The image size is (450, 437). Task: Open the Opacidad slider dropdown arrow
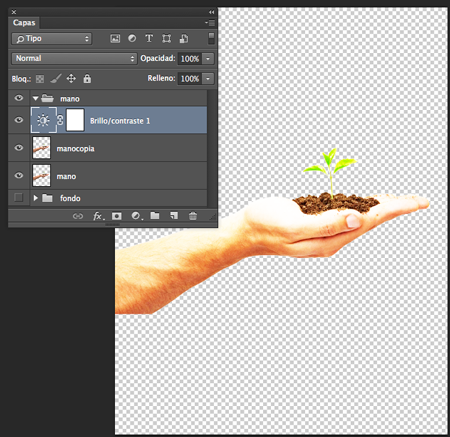pyautogui.click(x=208, y=59)
